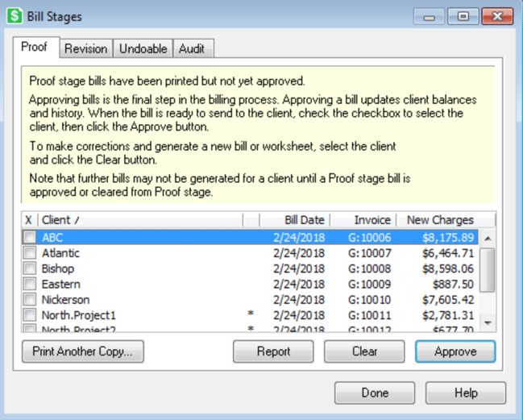
Task: Click the New Charges column header
Action: pos(440,220)
